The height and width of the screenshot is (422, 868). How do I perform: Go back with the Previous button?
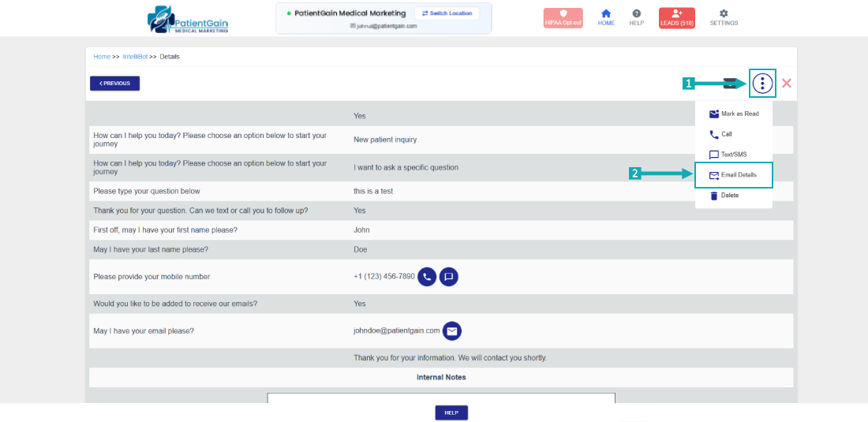pyautogui.click(x=114, y=84)
